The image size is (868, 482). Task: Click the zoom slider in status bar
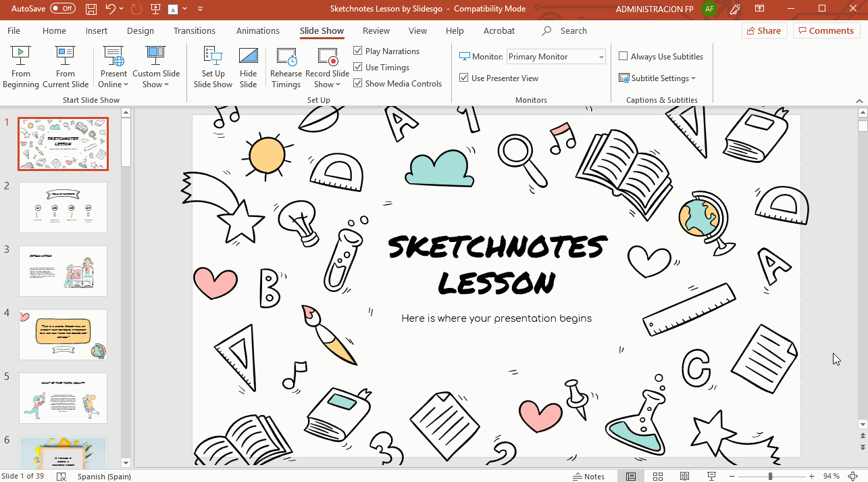point(770,477)
